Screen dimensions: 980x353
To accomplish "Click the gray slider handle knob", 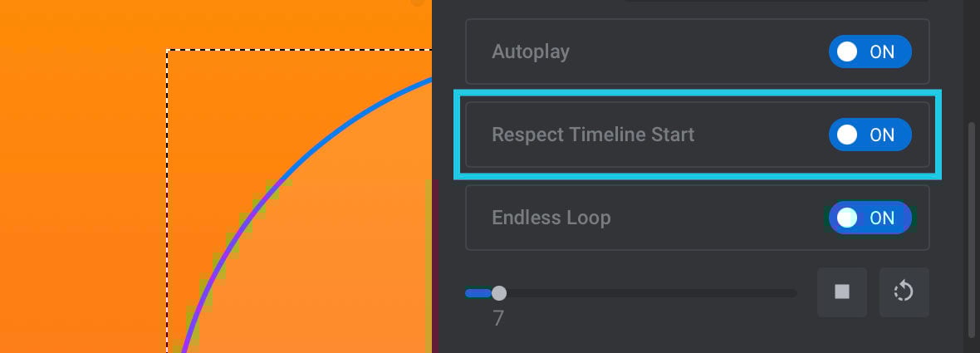I will click(x=499, y=293).
